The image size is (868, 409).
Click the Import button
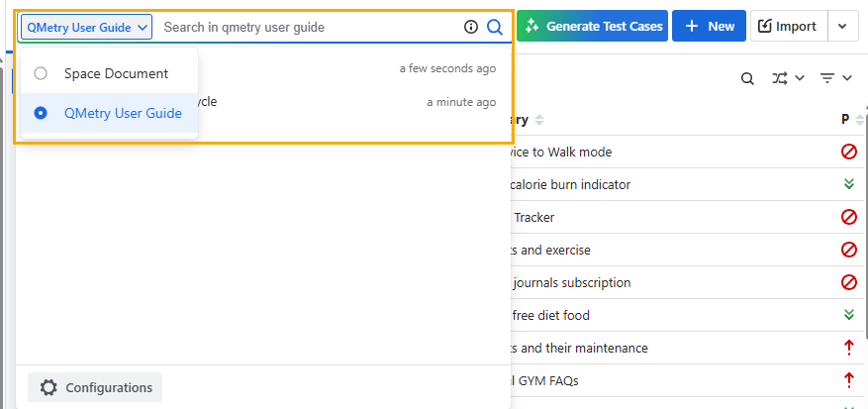point(787,27)
